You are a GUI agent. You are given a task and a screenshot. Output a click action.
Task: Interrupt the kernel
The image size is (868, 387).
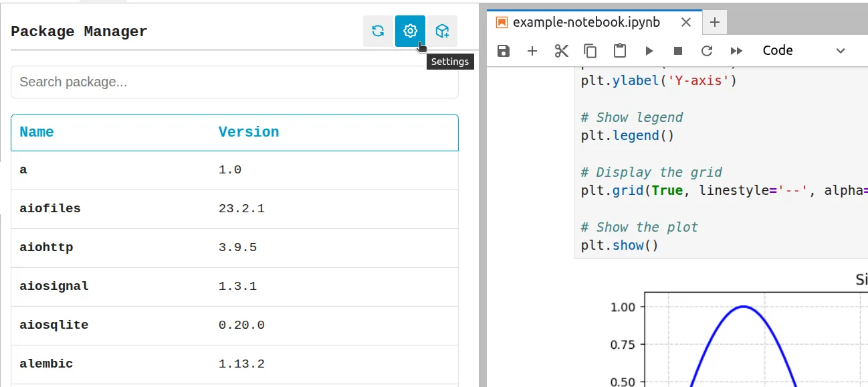click(677, 50)
